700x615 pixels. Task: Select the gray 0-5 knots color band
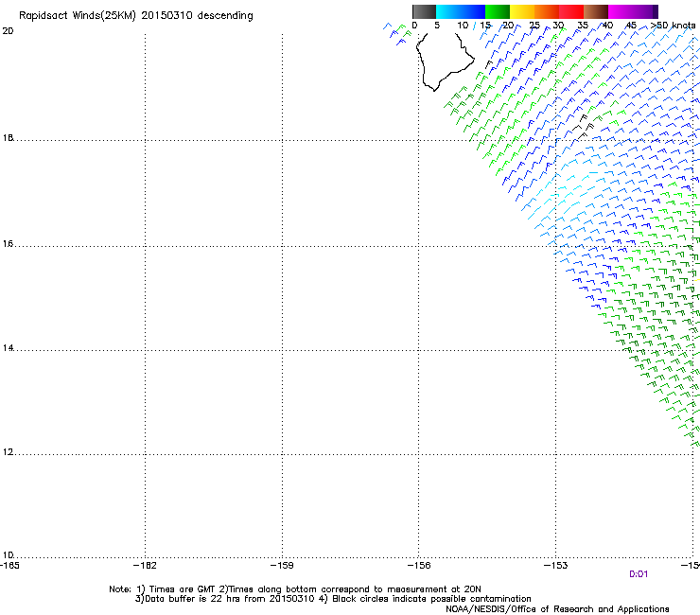[424, 11]
